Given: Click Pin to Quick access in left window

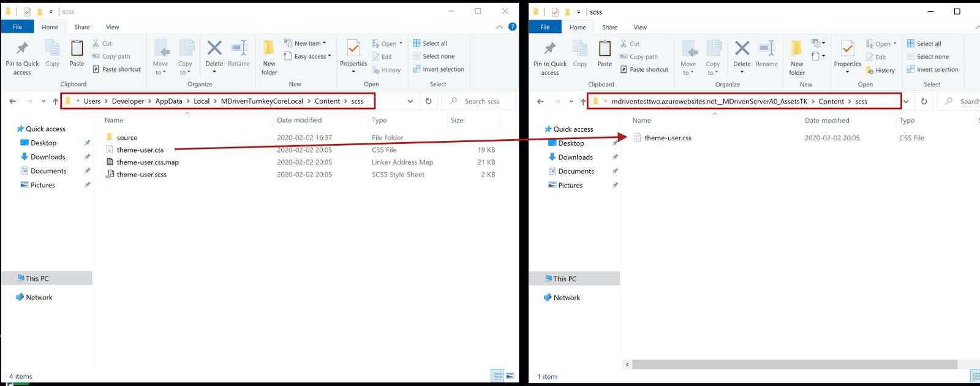Looking at the screenshot, I should pyautogui.click(x=22, y=58).
